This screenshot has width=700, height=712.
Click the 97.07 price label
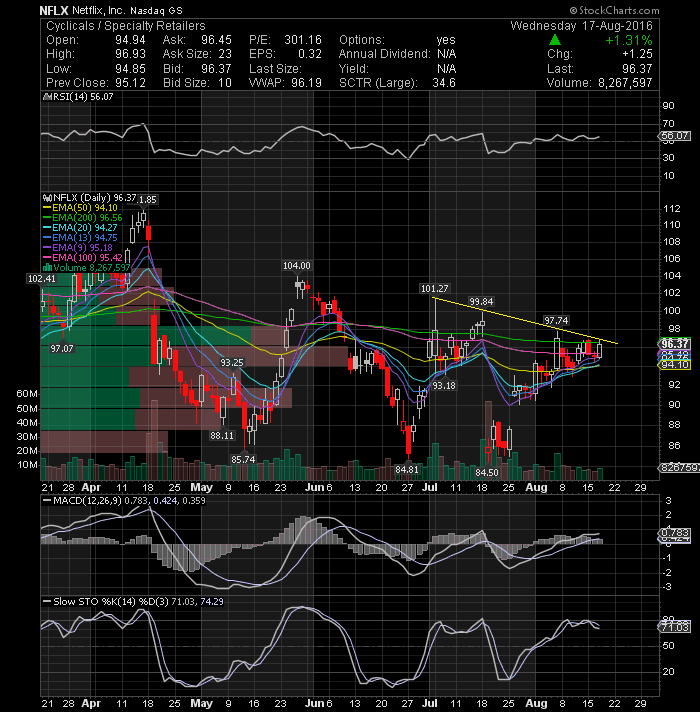click(62, 349)
